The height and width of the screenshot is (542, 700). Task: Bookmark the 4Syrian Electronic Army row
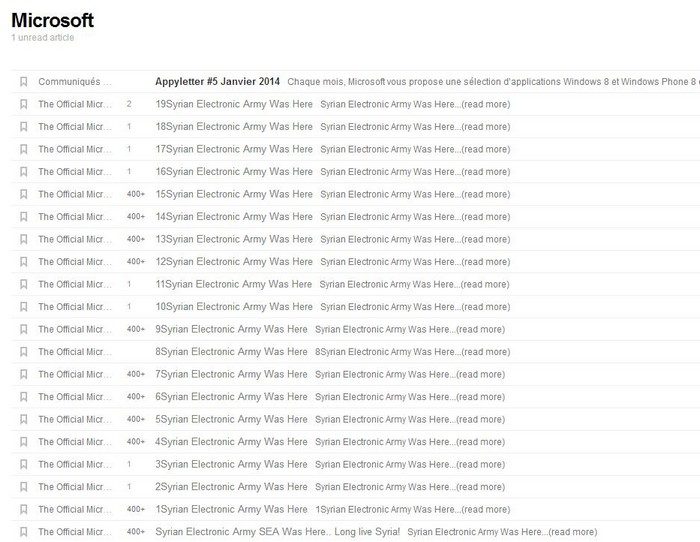pos(24,442)
